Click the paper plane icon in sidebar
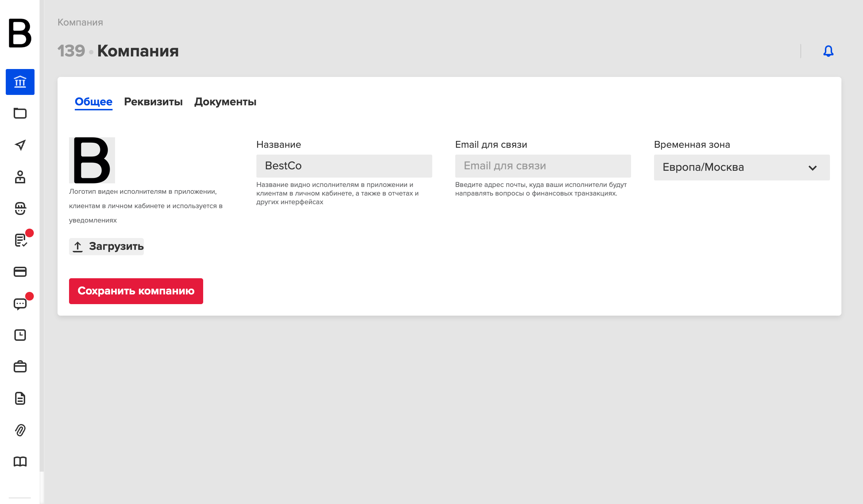The image size is (863, 504). coord(20,145)
